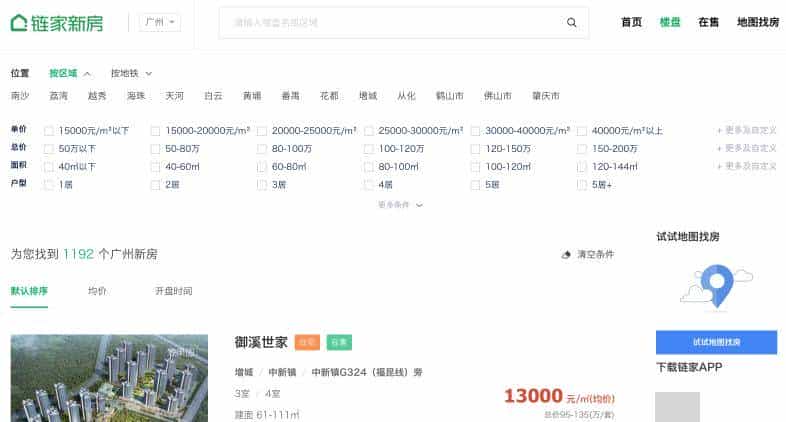This screenshot has width=786, height=422.
Task: Filter by 从化 district
Action: [x=407, y=96]
